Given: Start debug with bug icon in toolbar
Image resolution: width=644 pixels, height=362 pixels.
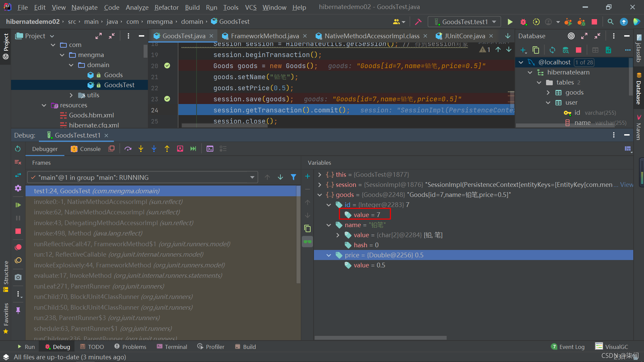Looking at the screenshot, I should pyautogui.click(x=523, y=22).
